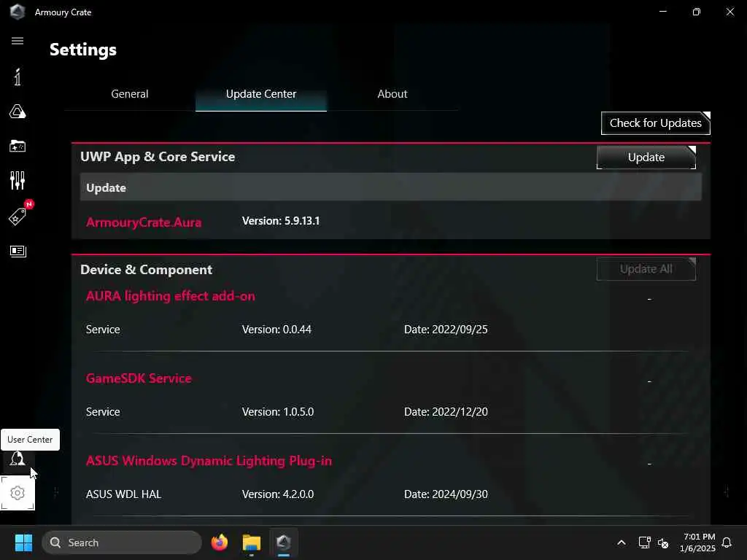The width and height of the screenshot is (747, 560).
Task: Click ASUS Windows Dynamic Lighting Plug-in title
Action: click(x=209, y=461)
